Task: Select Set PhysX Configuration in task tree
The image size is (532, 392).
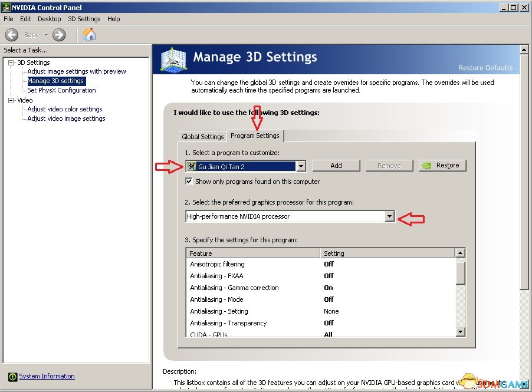Action: 61,90
